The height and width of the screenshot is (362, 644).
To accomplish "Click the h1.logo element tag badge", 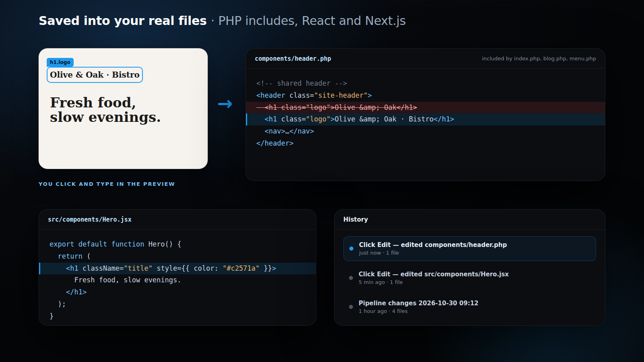I will [60, 62].
